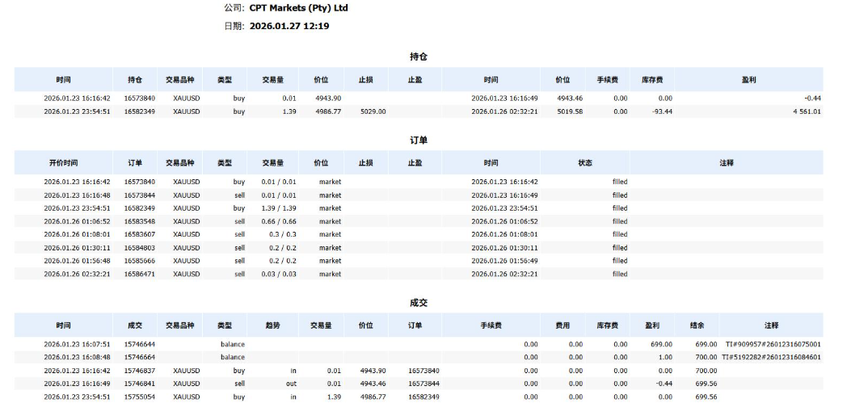868x403 pixels.
Task: Click the 订单 section title
Action: 418,140
